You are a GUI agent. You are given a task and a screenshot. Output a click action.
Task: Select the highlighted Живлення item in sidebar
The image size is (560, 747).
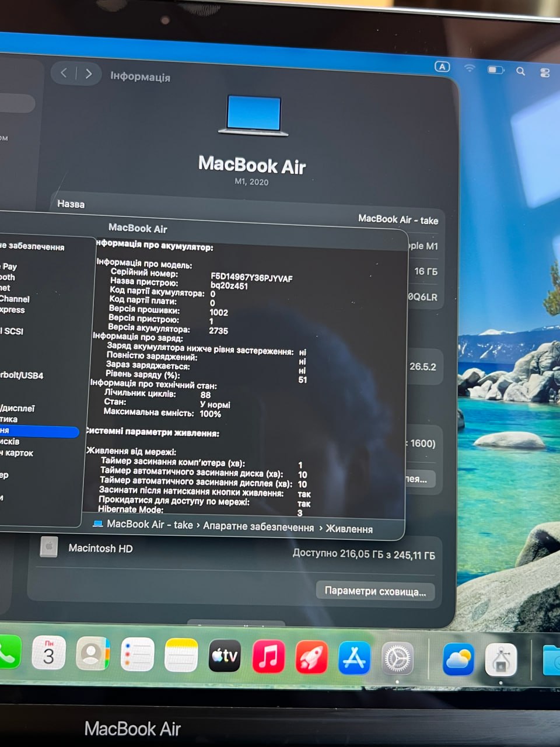pos(39,431)
